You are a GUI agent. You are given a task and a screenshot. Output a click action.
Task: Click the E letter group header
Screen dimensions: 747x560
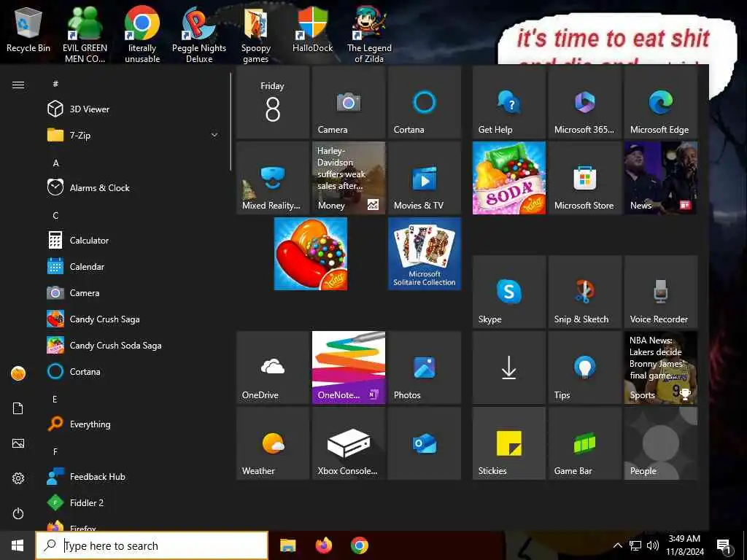coord(55,399)
